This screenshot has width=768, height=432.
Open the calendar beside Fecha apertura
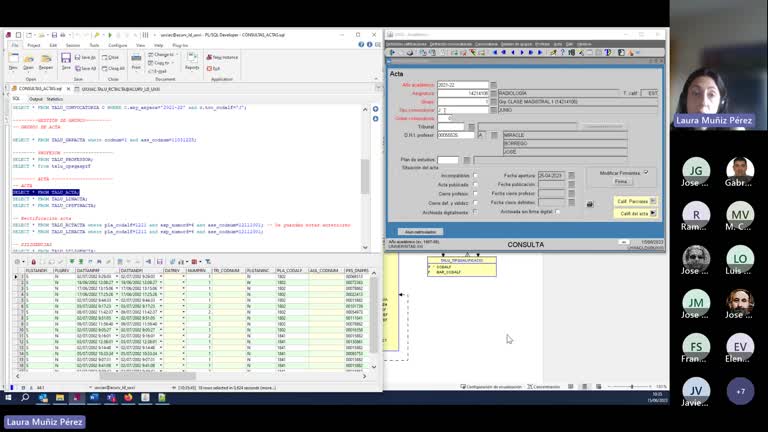[x=571, y=175]
